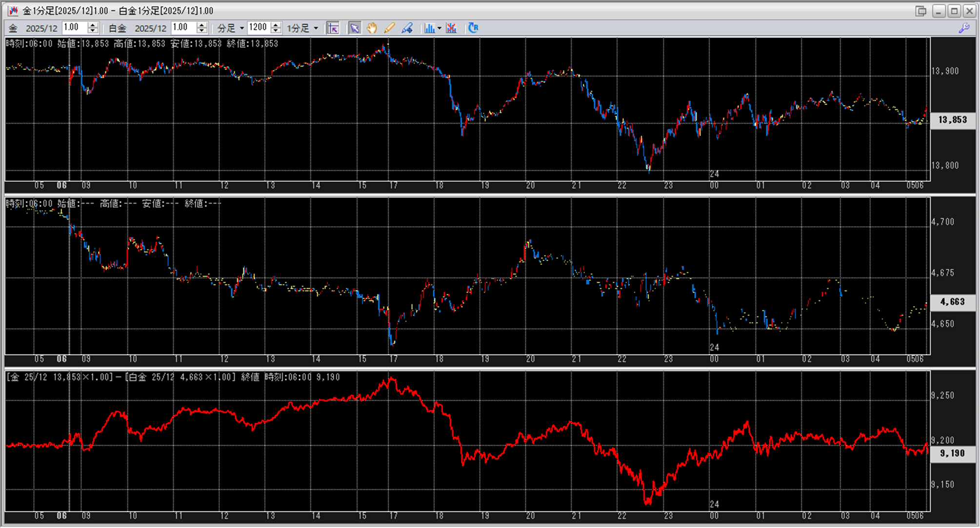Select the arrow pointer cursor tool
This screenshot has height=528, width=980.
click(x=355, y=28)
